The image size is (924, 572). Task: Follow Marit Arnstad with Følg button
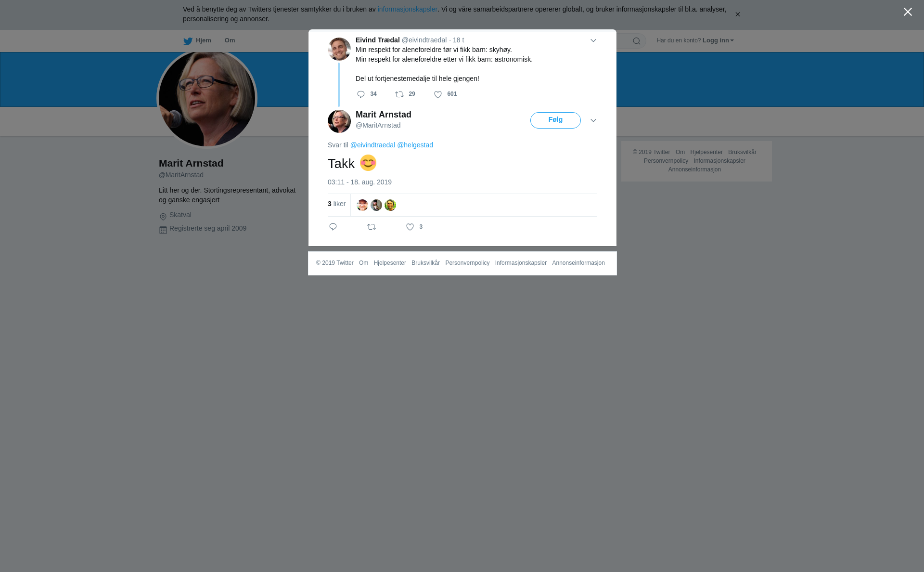click(555, 120)
